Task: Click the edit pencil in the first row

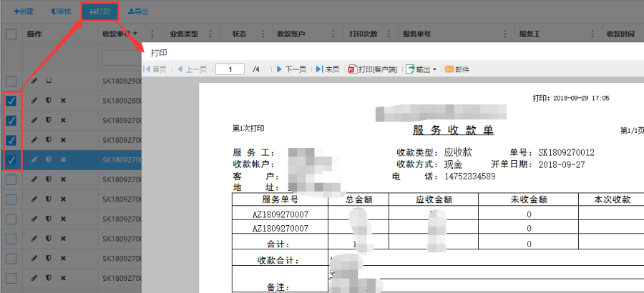Action: point(34,81)
